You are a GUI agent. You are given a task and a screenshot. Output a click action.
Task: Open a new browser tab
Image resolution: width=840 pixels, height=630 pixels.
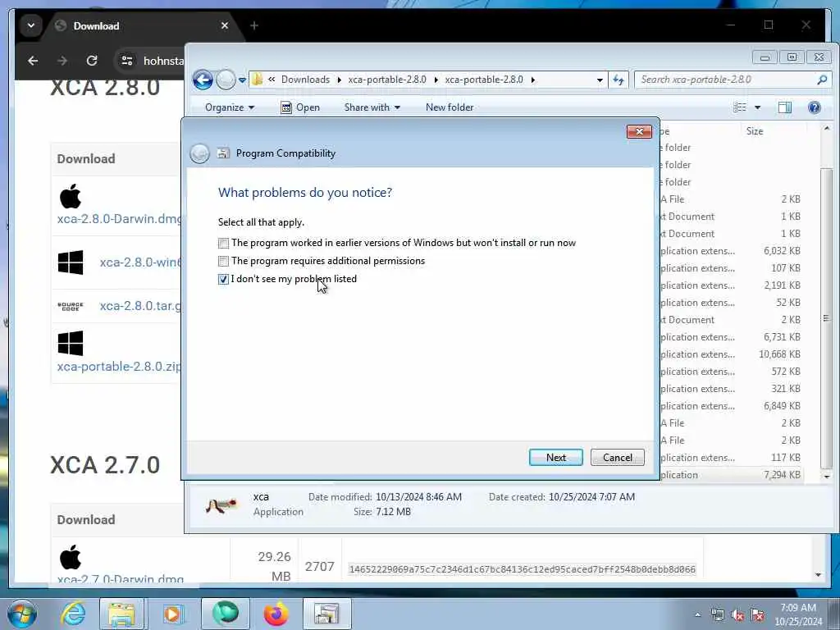click(254, 25)
